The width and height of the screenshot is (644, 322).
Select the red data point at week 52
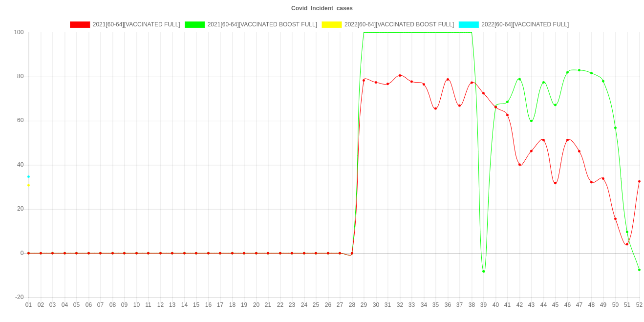[639, 181]
